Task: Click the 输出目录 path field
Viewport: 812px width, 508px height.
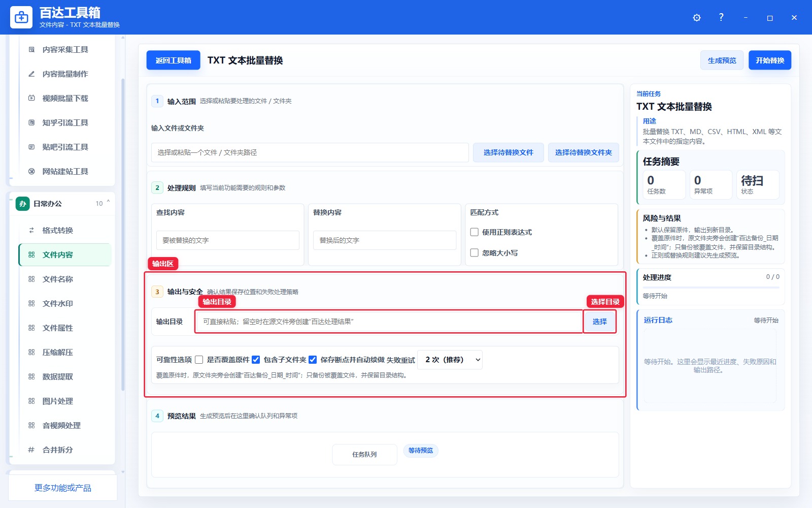Action: (x=389, y=322)
